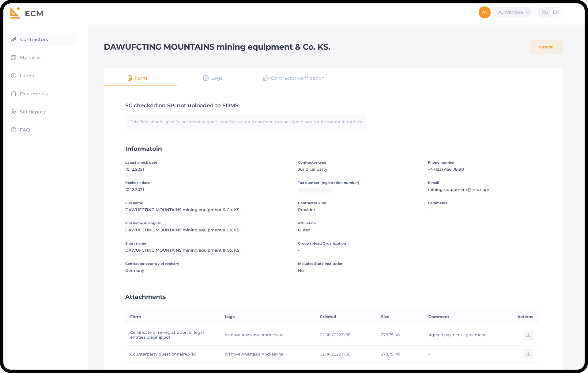Click mining-equipment@info.com email address

(458, 190)
